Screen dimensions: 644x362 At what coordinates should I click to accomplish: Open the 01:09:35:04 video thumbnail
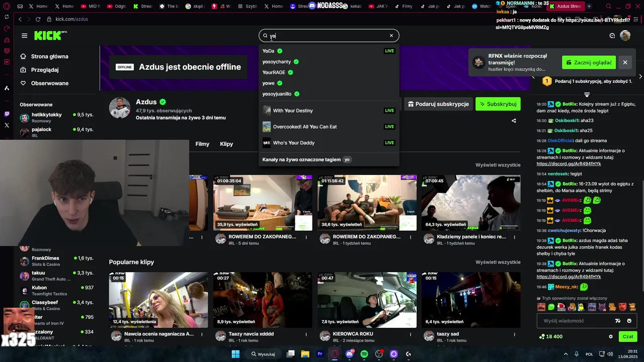(x=263, y=203)
